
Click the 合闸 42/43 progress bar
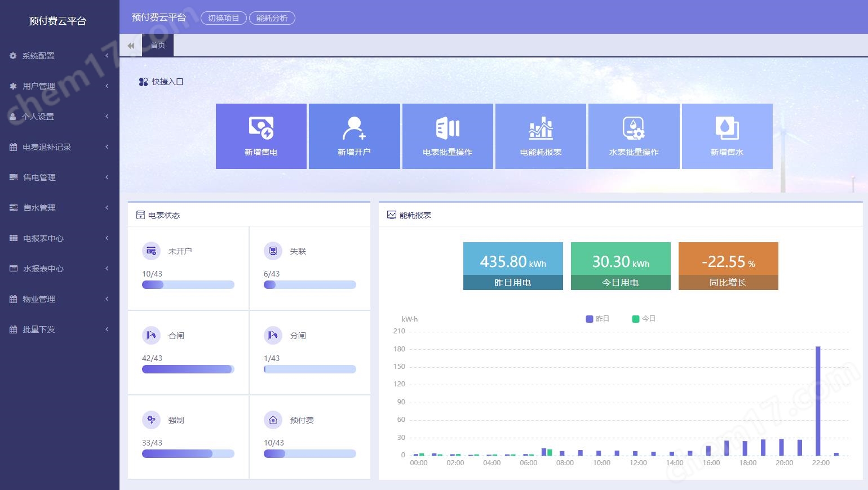coord(188,369)
